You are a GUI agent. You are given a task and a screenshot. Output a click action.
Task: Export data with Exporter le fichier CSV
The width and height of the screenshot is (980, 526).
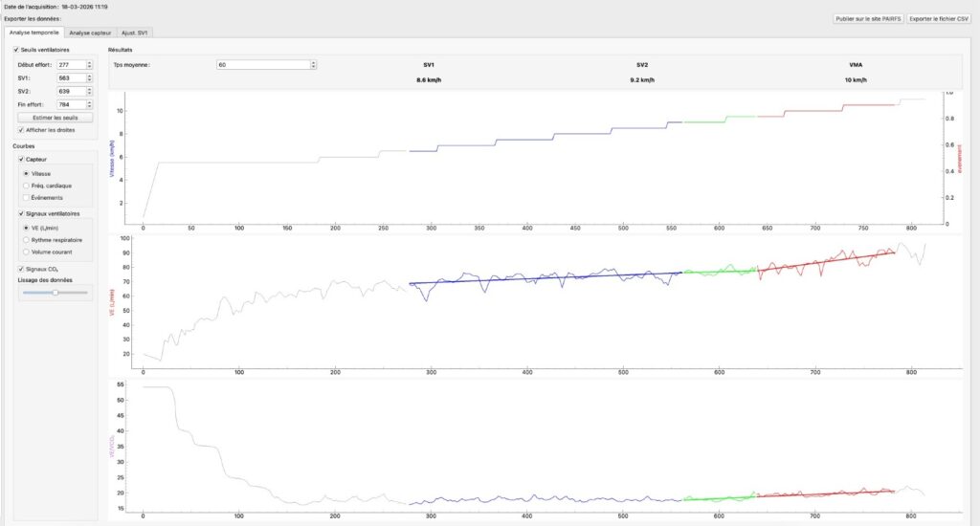939,19
